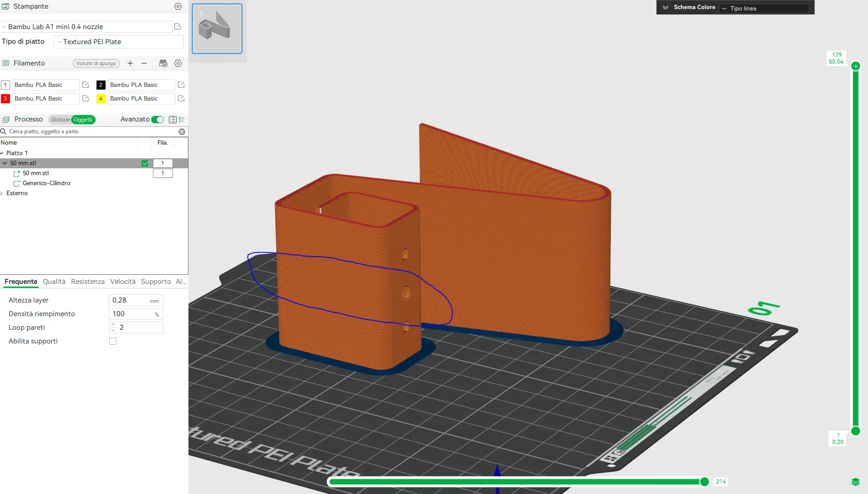
Task: Open the printer preset dropdown
Action: [86, 27]
